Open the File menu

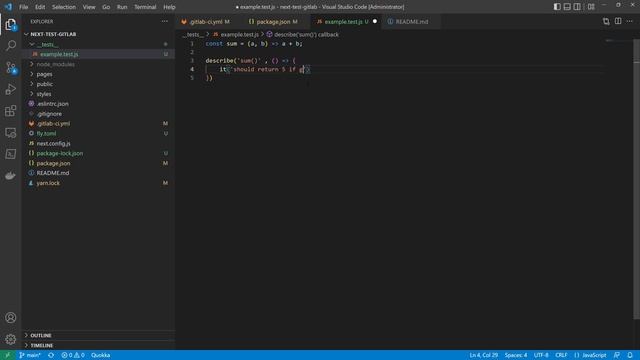click(x=24, y=7)
